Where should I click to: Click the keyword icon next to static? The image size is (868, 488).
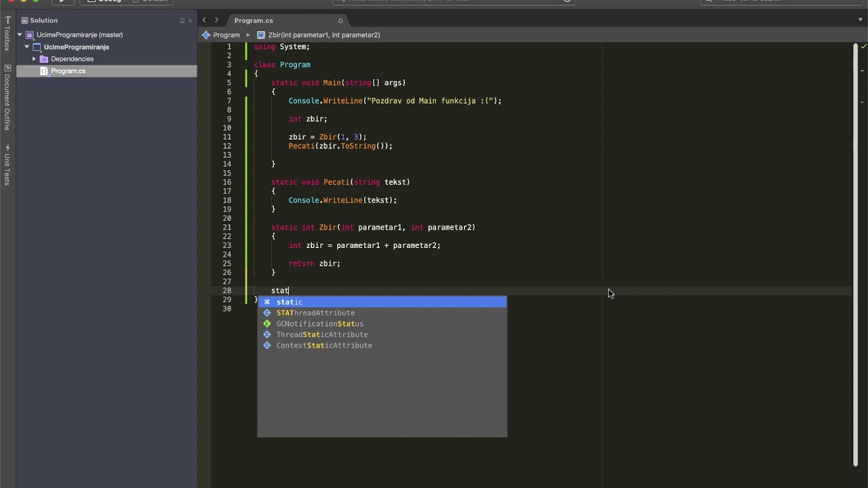coord(267,302)
